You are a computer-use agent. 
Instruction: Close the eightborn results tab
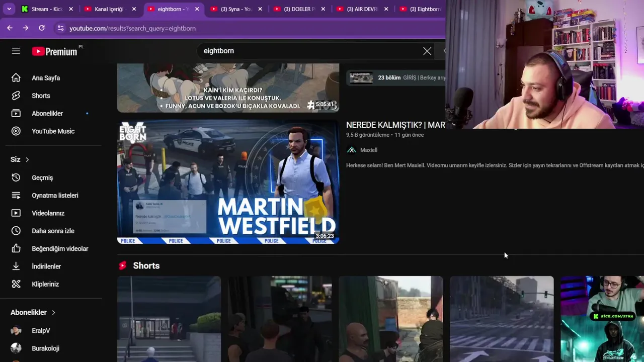(197, 9)
